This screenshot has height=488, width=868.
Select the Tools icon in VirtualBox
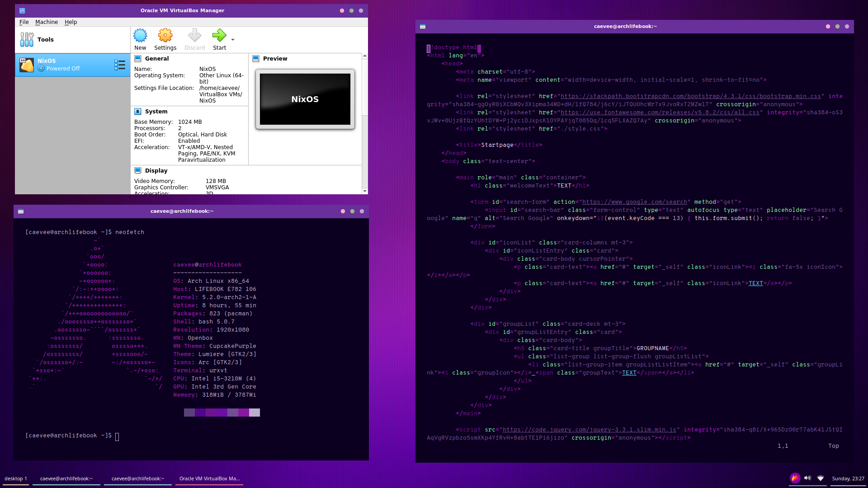click(x=27, y=39)
